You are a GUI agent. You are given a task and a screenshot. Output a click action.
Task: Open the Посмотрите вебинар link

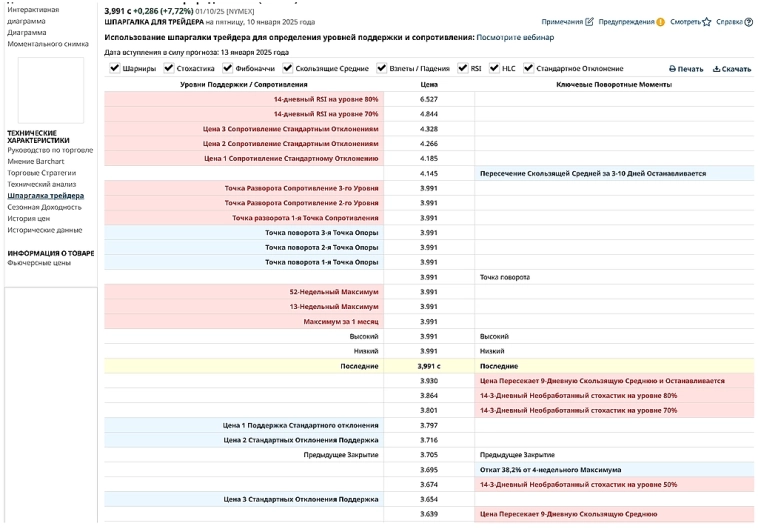click(514, 37)
